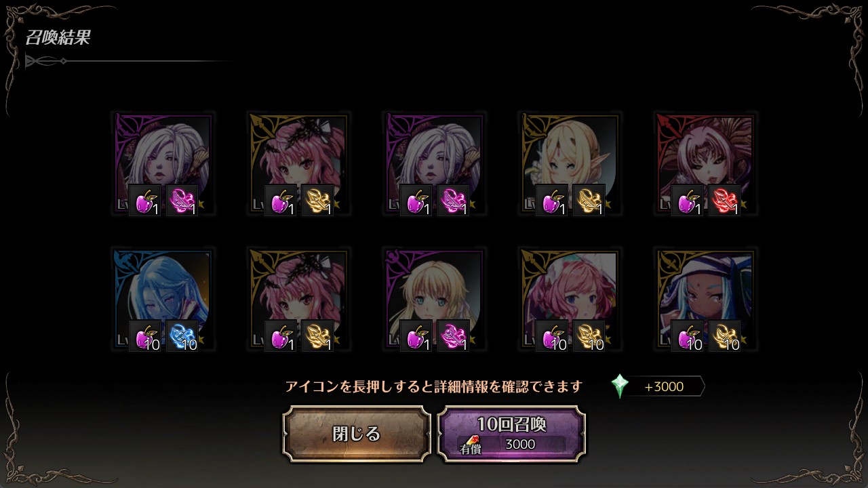Open the pink-haired girl with white hat, bottom row

570,300
